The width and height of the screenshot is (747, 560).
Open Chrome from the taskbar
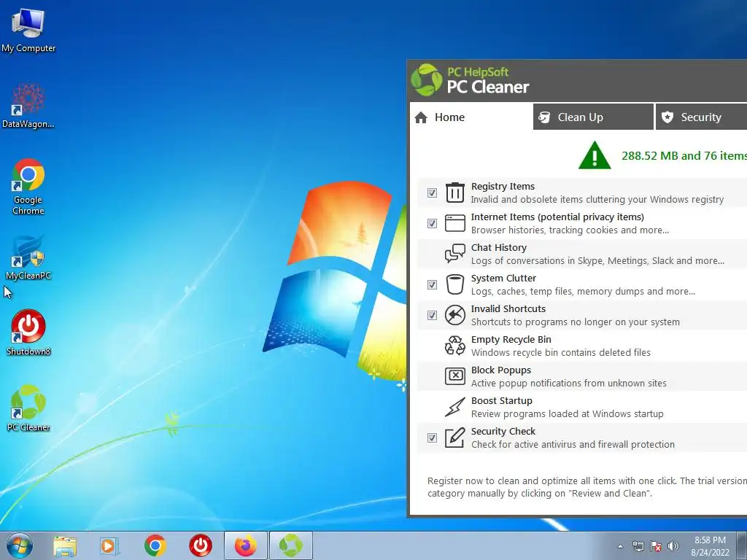pos(155,545)
